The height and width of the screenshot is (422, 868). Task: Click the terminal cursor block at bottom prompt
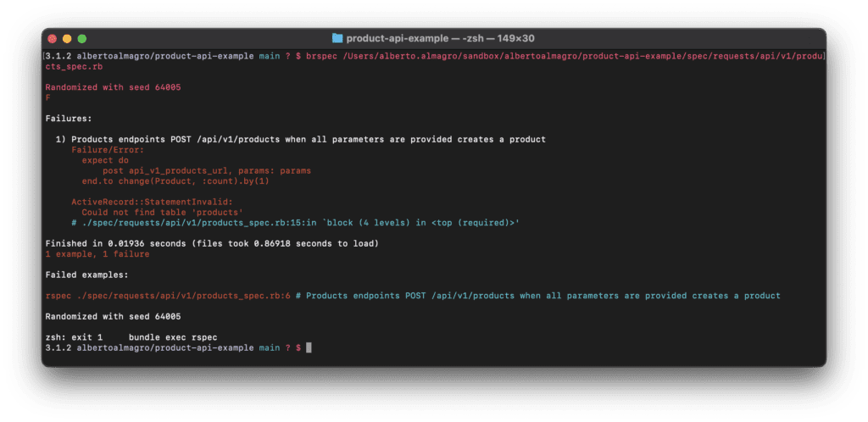pyautogui.click(x=309, y=348)
